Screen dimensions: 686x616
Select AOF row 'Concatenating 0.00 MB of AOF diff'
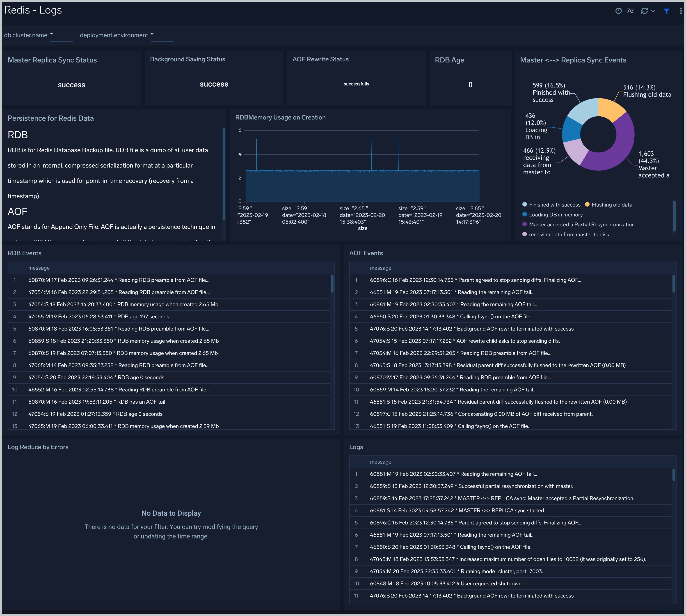pos(511,414)
